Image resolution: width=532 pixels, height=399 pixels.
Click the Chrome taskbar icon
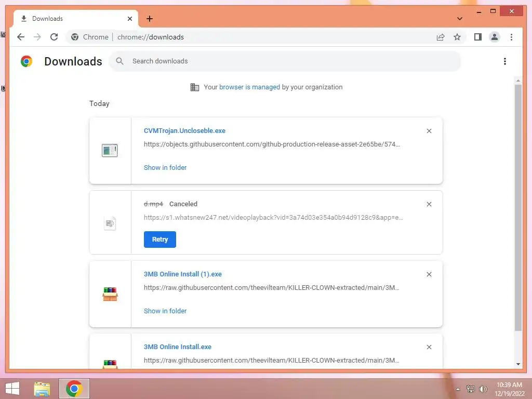(x=74, y=389)
